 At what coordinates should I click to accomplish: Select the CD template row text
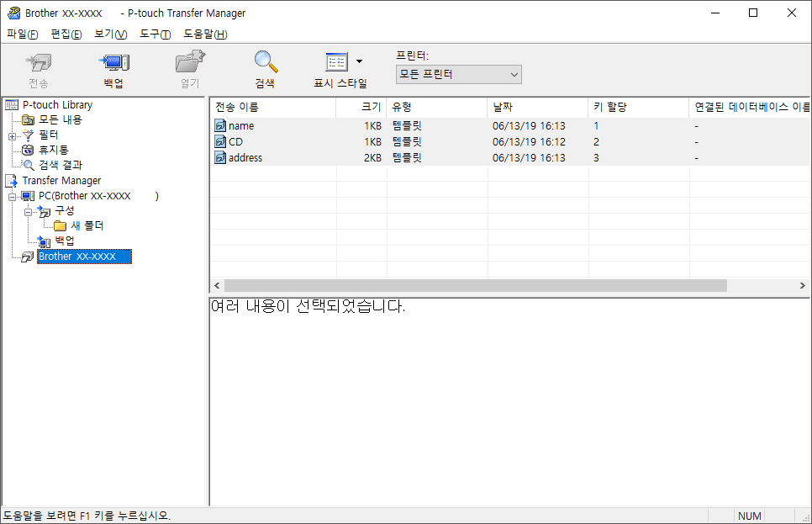point(235,141)
